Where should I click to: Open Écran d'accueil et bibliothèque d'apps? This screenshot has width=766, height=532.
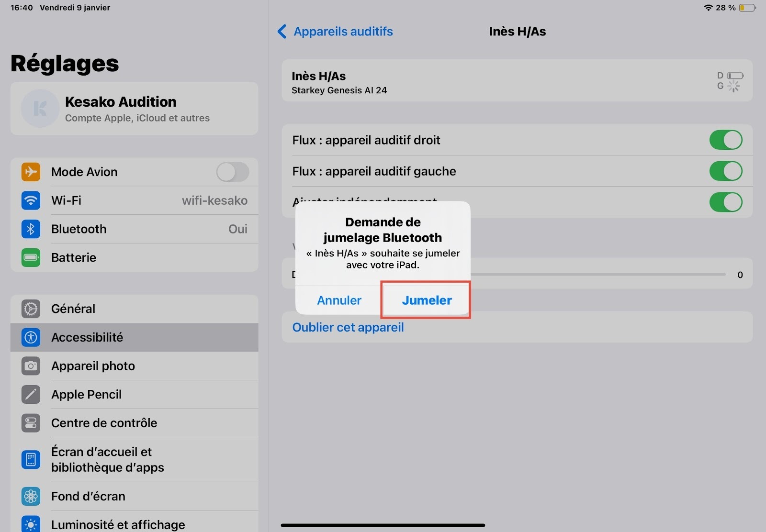135,460
